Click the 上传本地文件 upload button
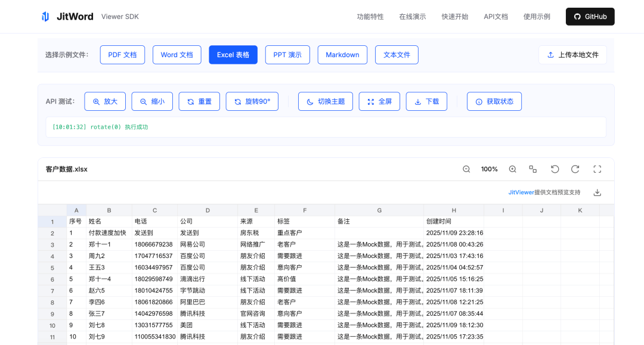The width and height of the screenshot is (644, 345). click(572, 55)
